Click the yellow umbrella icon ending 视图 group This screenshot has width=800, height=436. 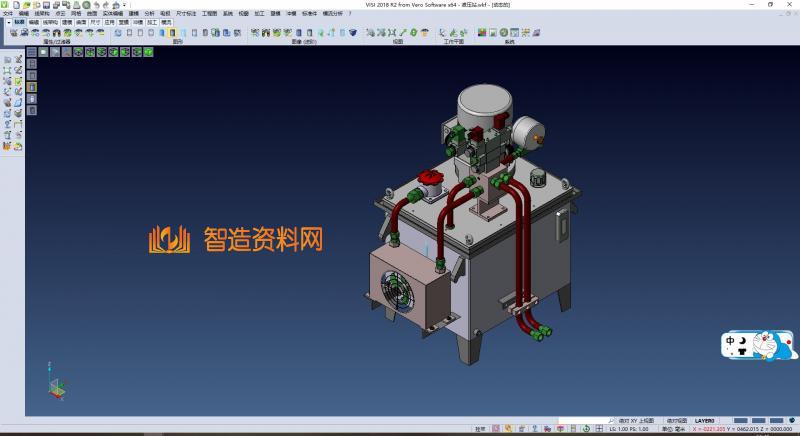click(x=424, y=33)
